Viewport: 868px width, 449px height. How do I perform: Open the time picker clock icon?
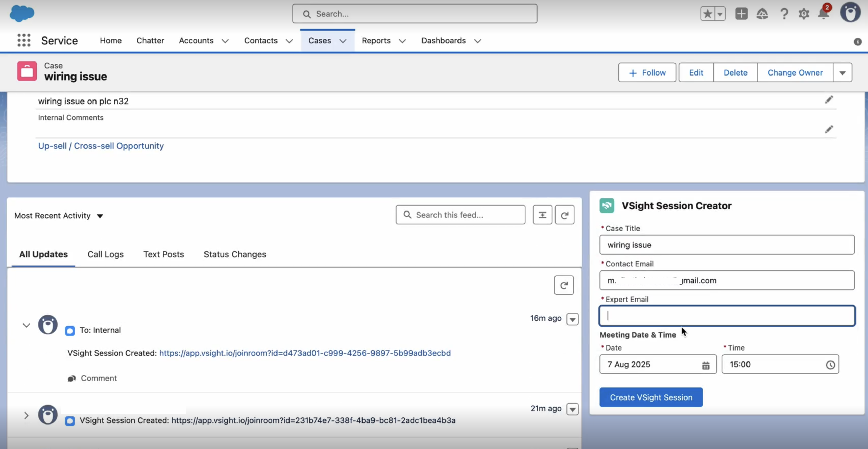[x=830, y=365]
